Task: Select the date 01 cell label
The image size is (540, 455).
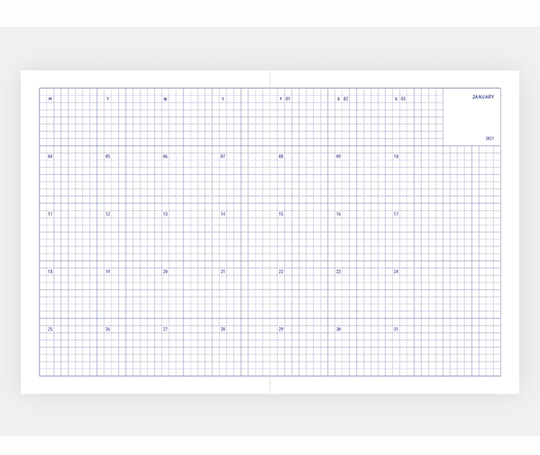Action: pyautogui.click(x=288, y=99)
